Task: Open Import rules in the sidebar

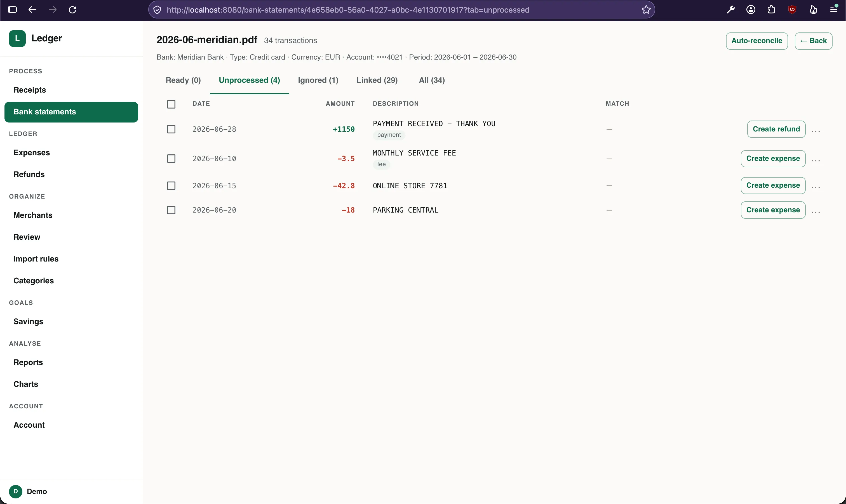Action: tap(71, 259)
